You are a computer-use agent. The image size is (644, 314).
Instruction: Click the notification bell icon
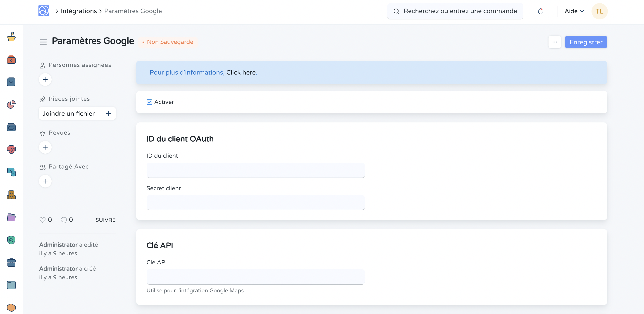540,11
